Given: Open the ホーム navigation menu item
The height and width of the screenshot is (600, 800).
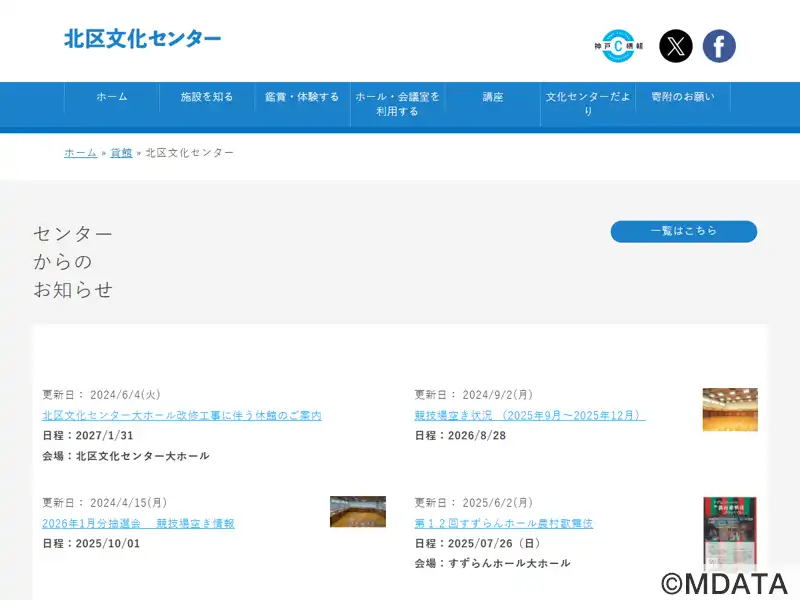Looking at the screenshot, I should pyautogui.click(x=112, y=97).
